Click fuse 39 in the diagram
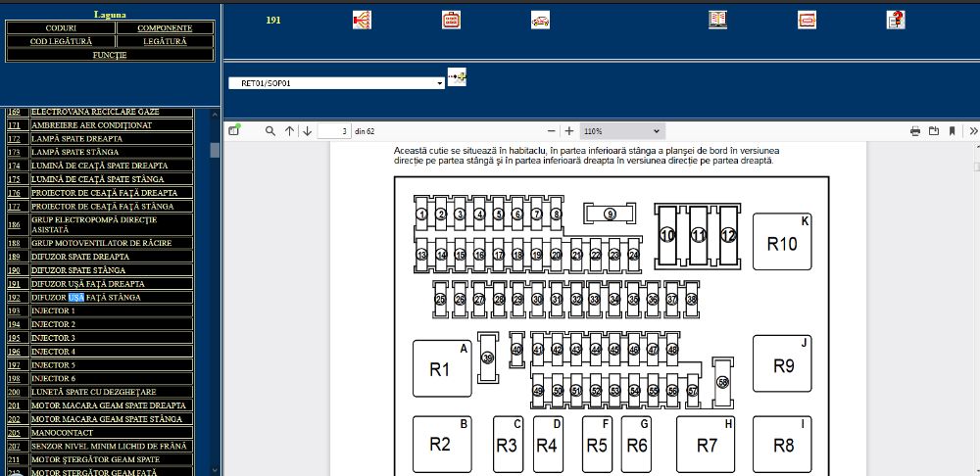 click(x=488, y=357)
